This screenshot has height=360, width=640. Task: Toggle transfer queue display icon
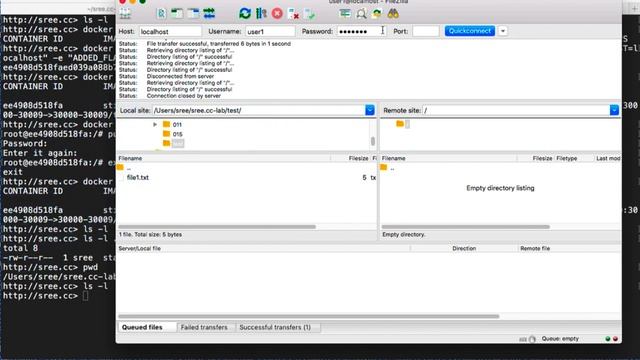(209, 13)
